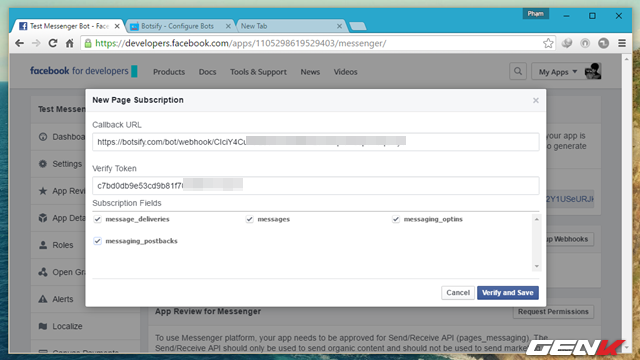Screen dimensions: 640x360
Task: Untick the messaging_postbacks checkbox
Action: coord(97,241)
